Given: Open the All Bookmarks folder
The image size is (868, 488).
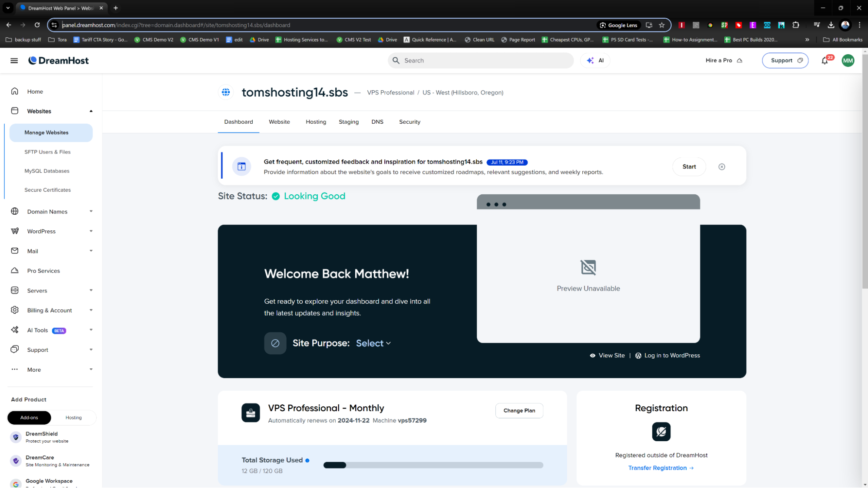Looking at the screenshot, I should 842,40.
